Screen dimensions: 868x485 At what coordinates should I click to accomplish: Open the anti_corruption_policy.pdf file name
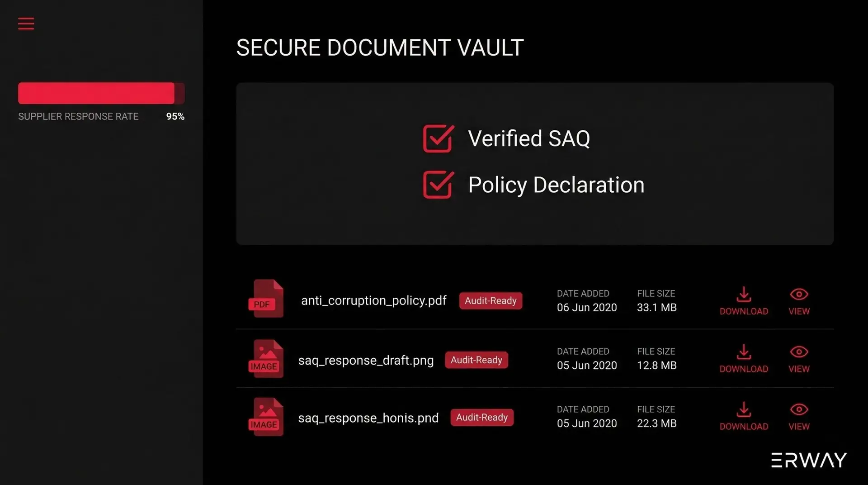373,300
